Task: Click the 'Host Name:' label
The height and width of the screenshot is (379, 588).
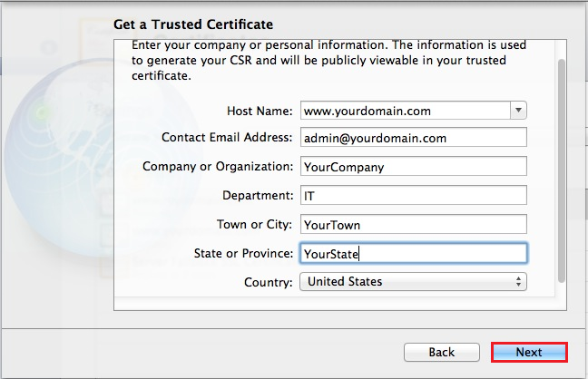Action: [260, 111]
